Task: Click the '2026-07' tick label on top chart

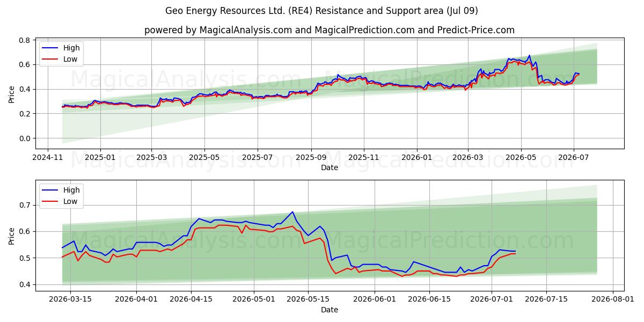Action: [573, 157]
